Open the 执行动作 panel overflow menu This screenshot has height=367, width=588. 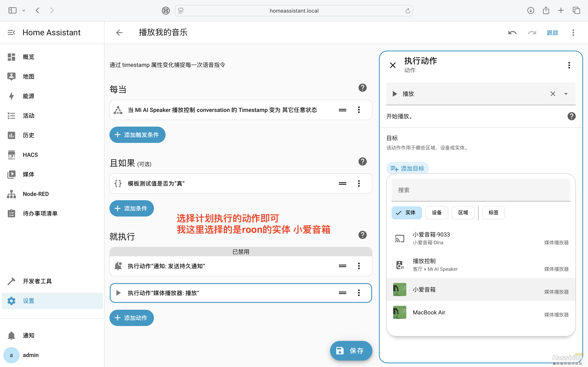pyautogui.click(x=569, y=65)
